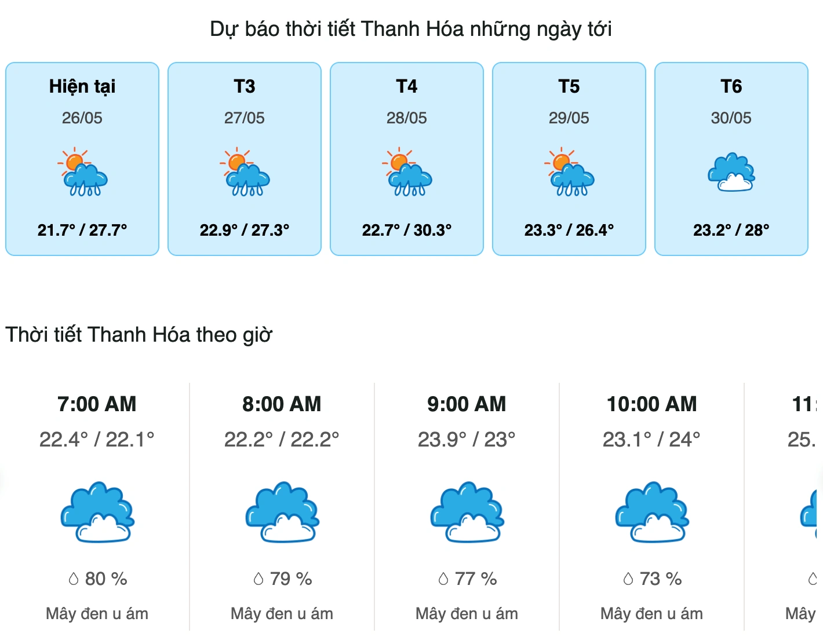Viewport: 823px width, 644px height.
Task: Click the weather icon for 26/05
Action: (x=82, y=173)
